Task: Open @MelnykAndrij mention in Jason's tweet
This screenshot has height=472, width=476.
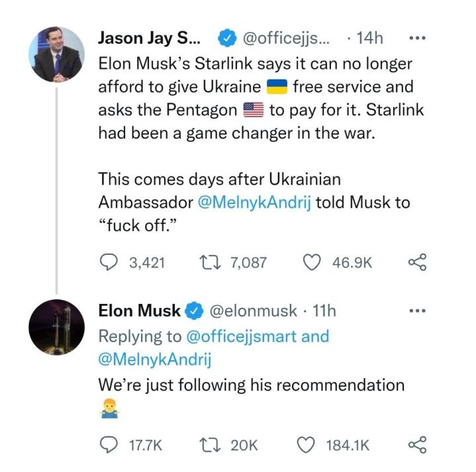Action: [254, 202]
